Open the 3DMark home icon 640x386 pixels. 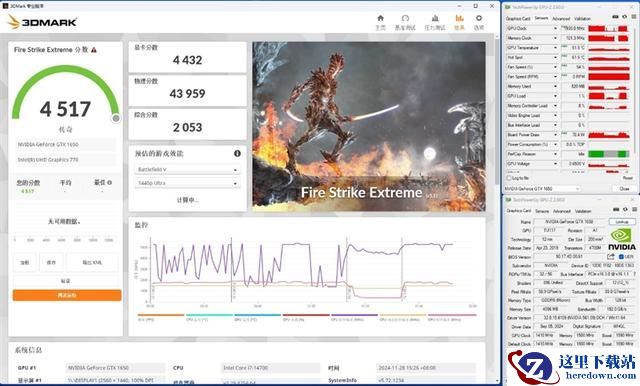coord(380,18)
